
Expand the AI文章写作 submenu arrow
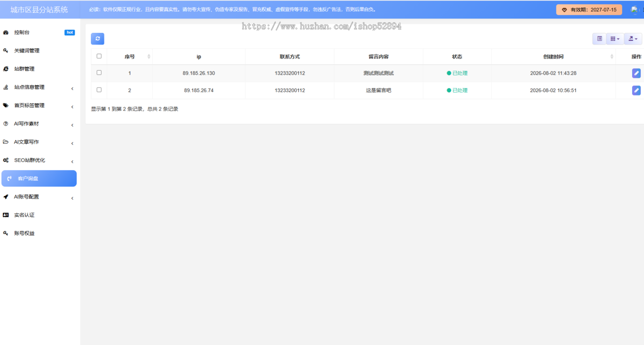click(72, 143)
